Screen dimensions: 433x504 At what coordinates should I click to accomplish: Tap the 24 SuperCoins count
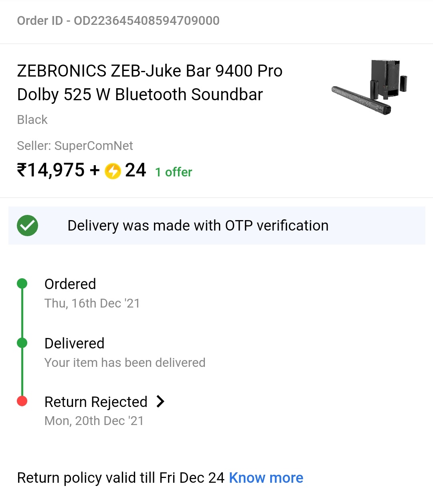pos(136,170)
